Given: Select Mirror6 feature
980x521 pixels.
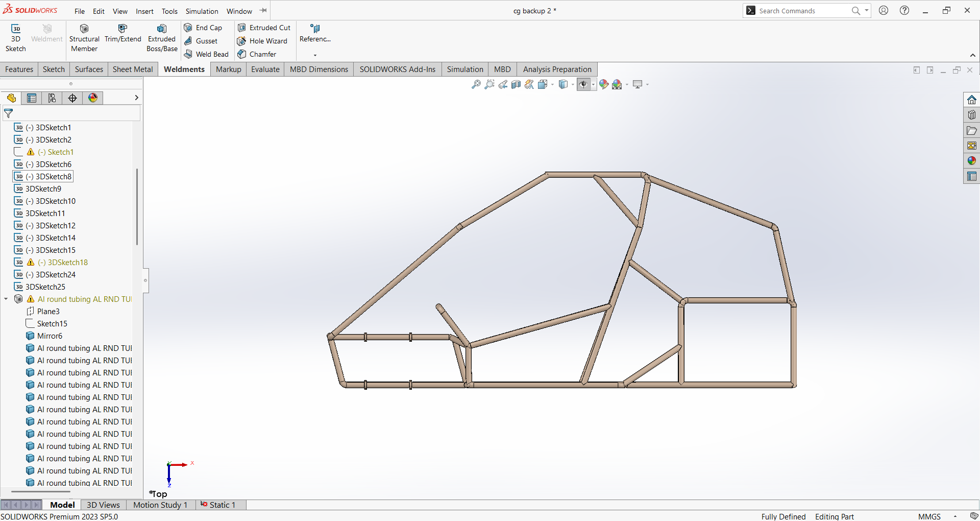Looking at the screenshot, I should [44, 336].
